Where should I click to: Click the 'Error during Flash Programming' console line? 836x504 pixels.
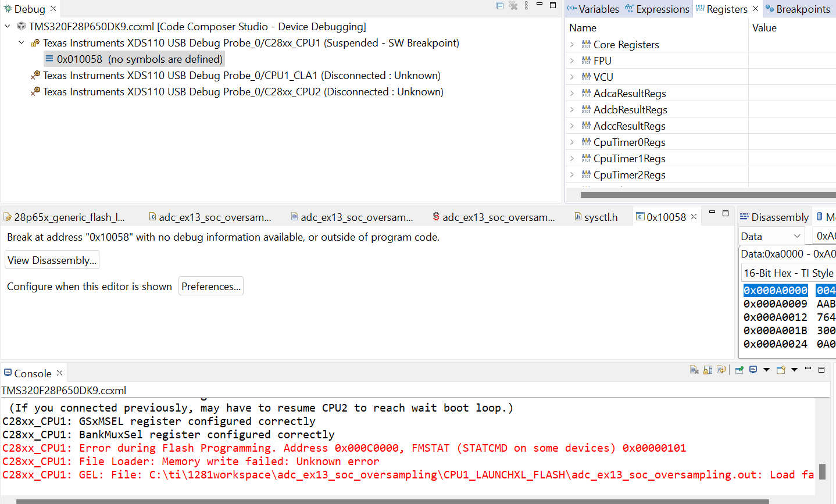[344, 448]
